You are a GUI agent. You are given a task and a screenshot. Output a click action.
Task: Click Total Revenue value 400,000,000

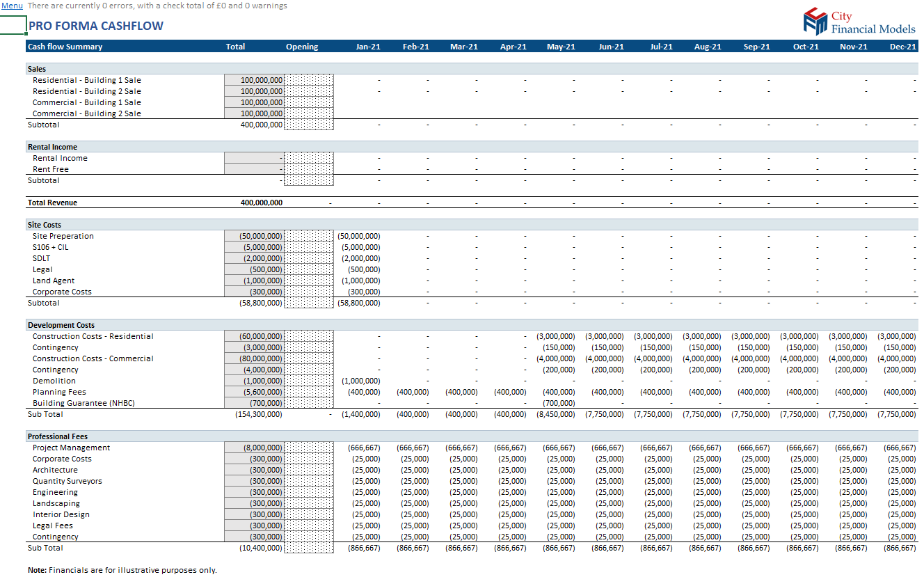tap(262, 203)
